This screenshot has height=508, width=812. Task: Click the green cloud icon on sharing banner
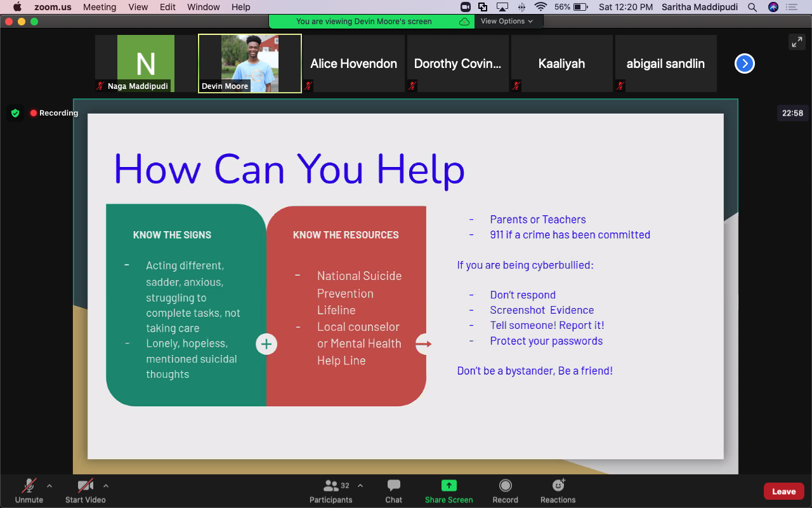point(464,22)
